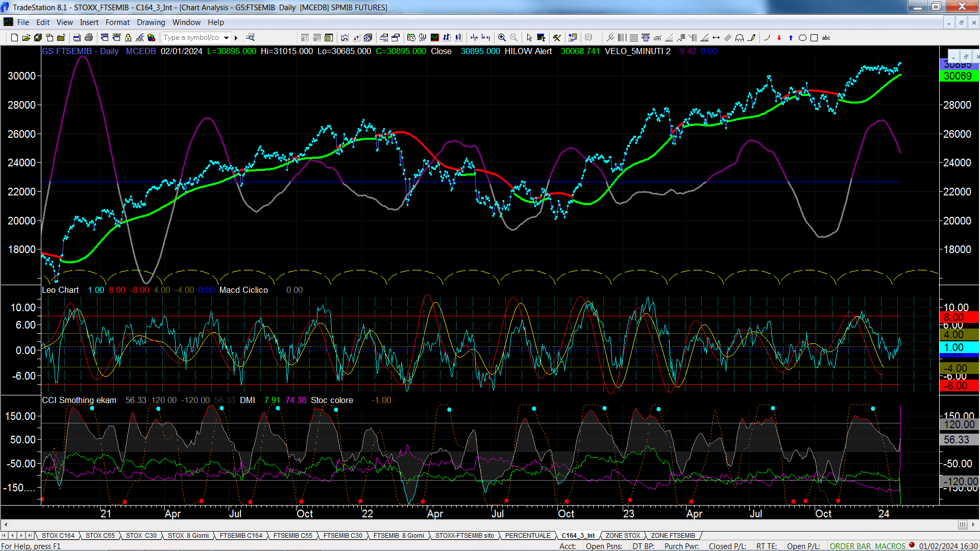Open the Window menu
Image resolution: width=980 pixels, height=551 pixels.
point(186,22)
